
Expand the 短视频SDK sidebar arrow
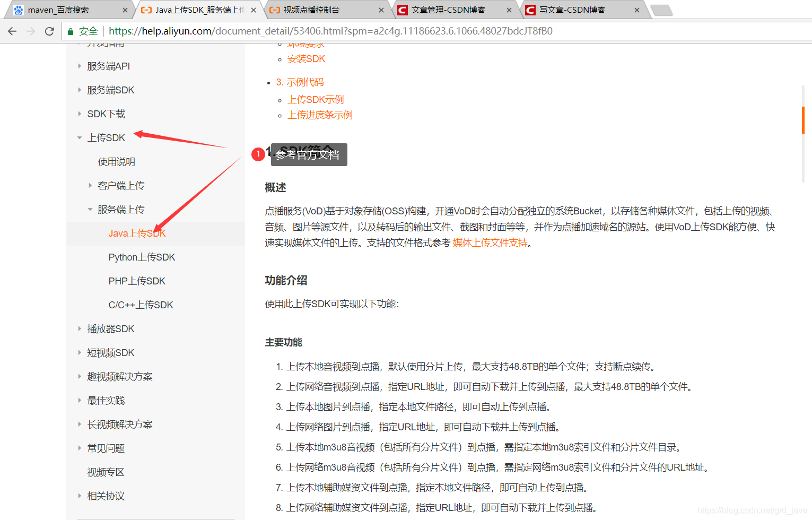click(80, 353)
